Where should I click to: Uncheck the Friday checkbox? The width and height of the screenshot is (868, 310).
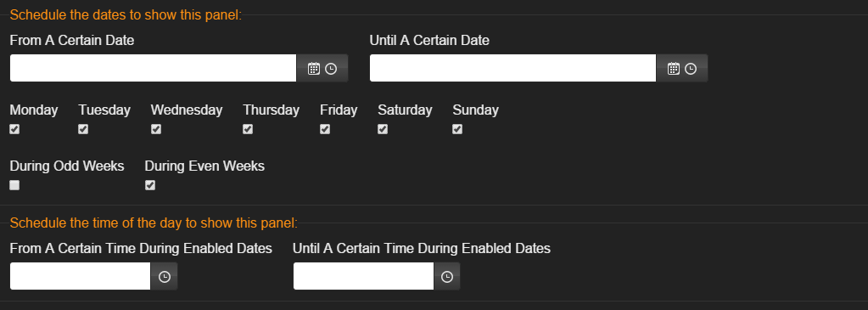(x=325, y=129)
